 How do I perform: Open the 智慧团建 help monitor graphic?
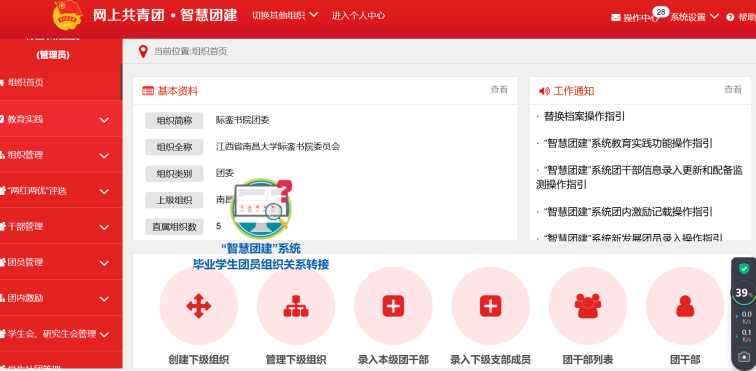point(262,209)
